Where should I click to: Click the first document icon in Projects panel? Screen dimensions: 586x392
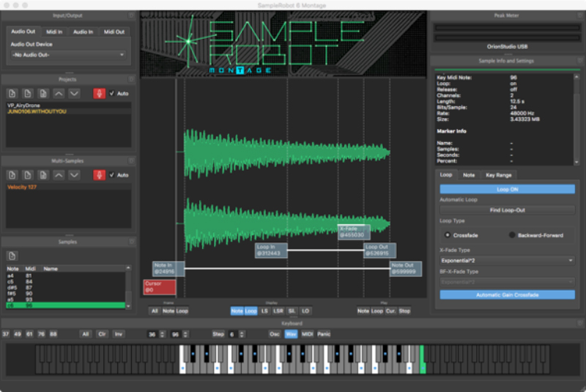12,94
